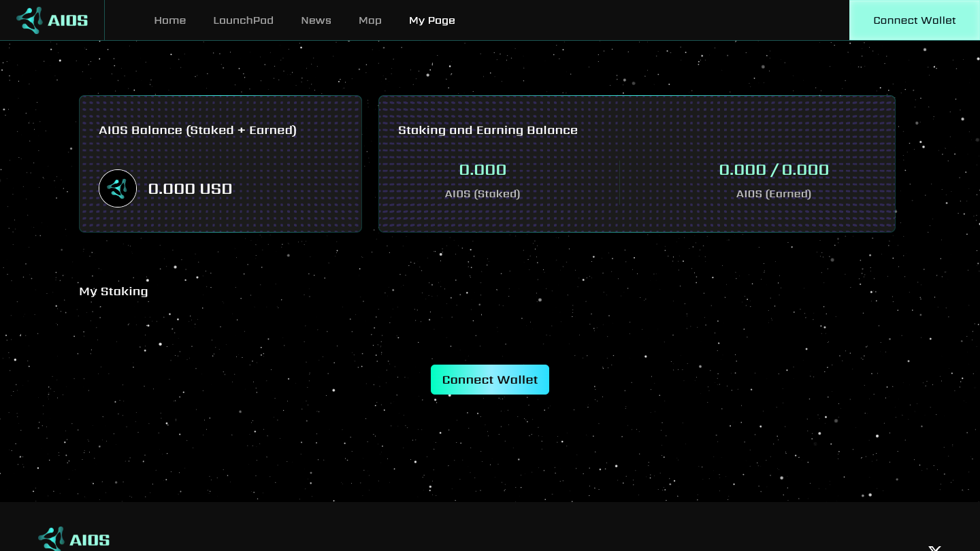Go to the Home nav item
The width and height of the screenshot is (980, 551).
[170, 20]
